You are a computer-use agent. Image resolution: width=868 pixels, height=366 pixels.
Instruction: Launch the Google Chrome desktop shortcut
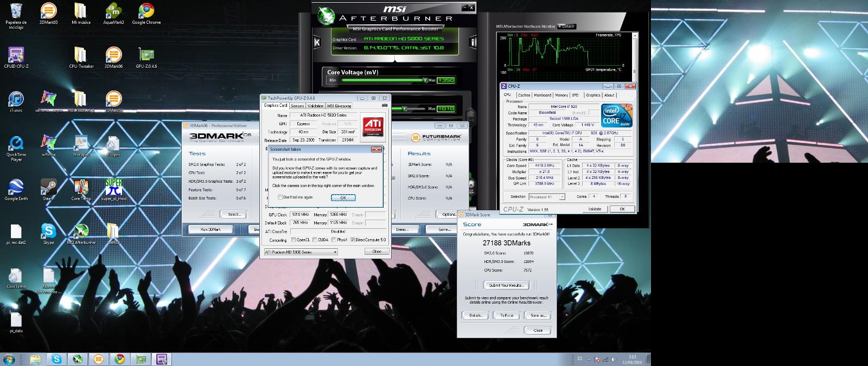pos(146,14)
